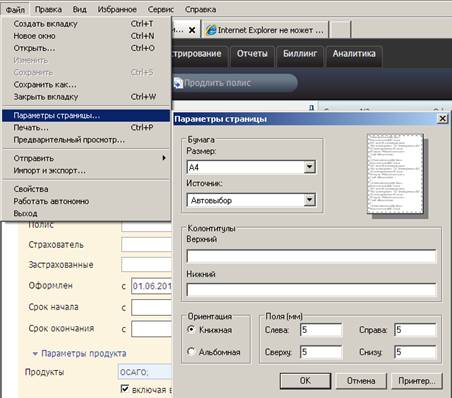The width and height of the screenshot is (452, 398).
Task: Click the Слева margin field
Action: tap(321, 330)
